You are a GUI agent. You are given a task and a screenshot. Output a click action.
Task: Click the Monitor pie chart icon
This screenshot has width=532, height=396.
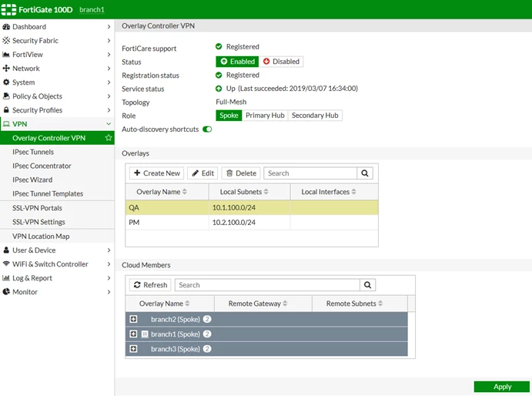point(6,292)
